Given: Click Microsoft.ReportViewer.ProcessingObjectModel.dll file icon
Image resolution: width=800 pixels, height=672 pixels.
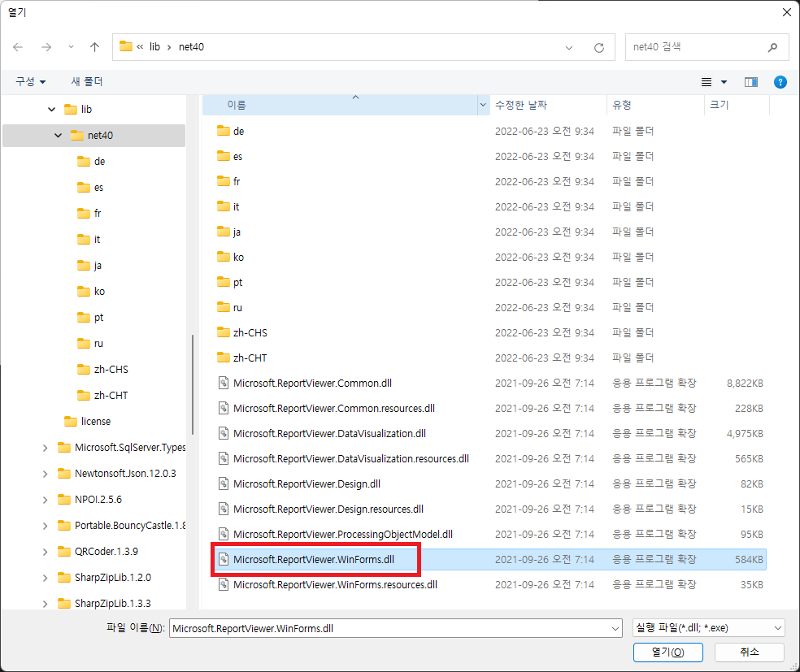Looking at the screenshot, I should pos(223,534).
